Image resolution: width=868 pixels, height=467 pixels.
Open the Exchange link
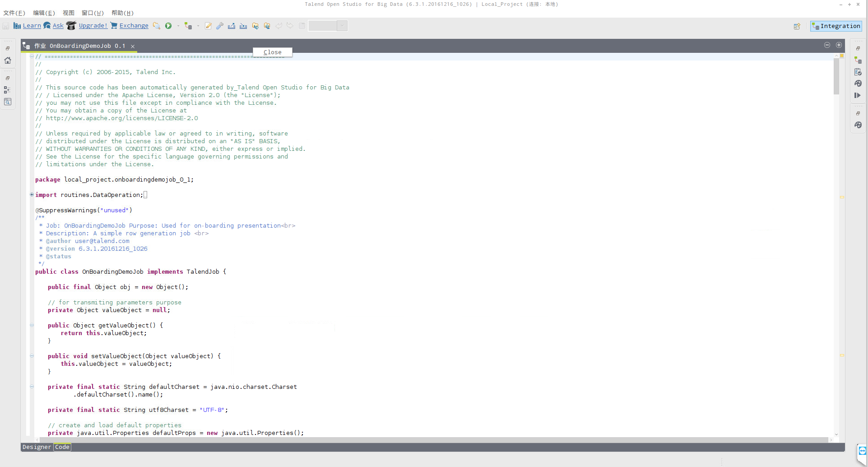coord(134,26)
